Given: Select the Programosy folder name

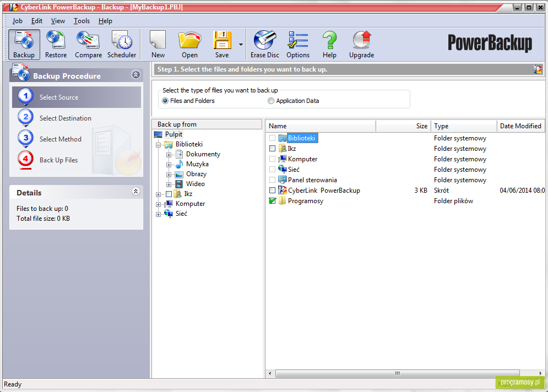Looking at the screenshot, I should pos(306,201).
